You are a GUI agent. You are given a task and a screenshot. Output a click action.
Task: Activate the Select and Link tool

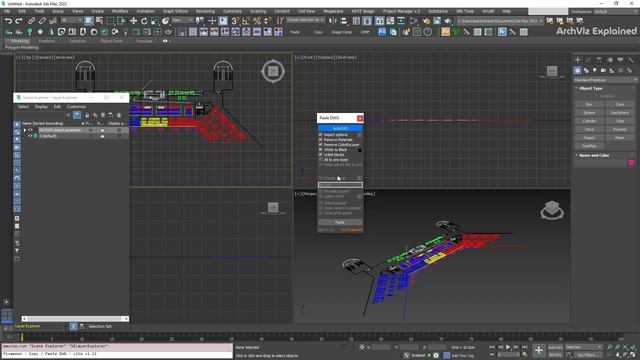click(x=31, y=21)
